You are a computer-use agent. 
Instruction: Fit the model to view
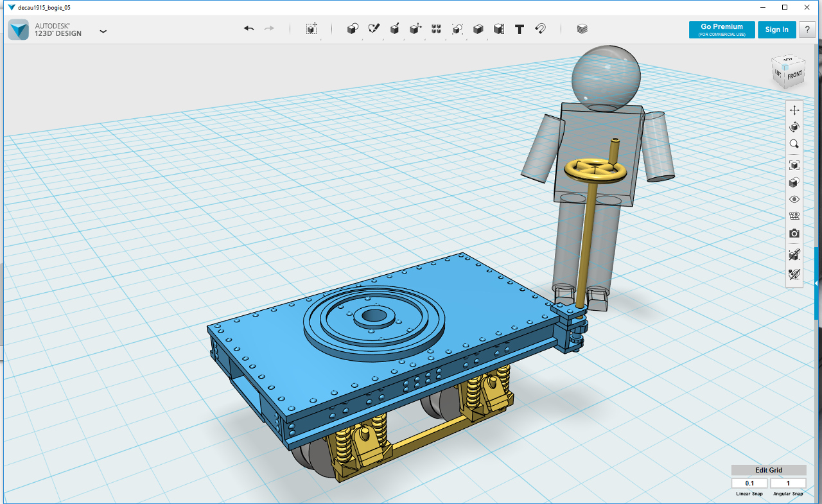click(x=794, y=165)
